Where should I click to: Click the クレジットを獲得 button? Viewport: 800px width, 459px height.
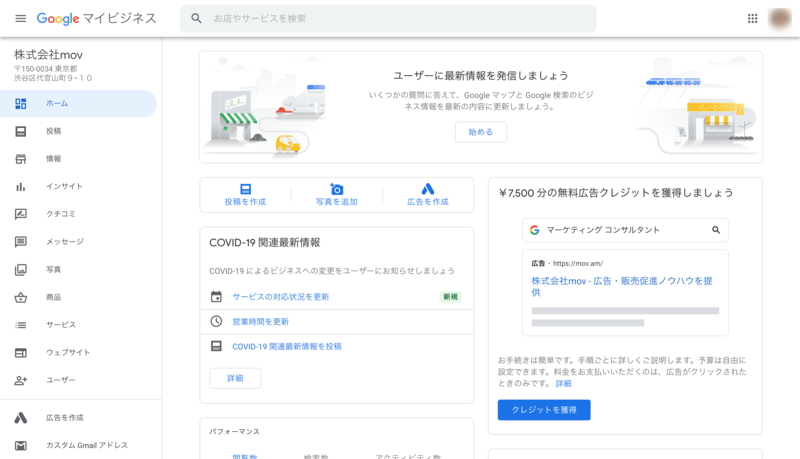[x=544, y=410]
